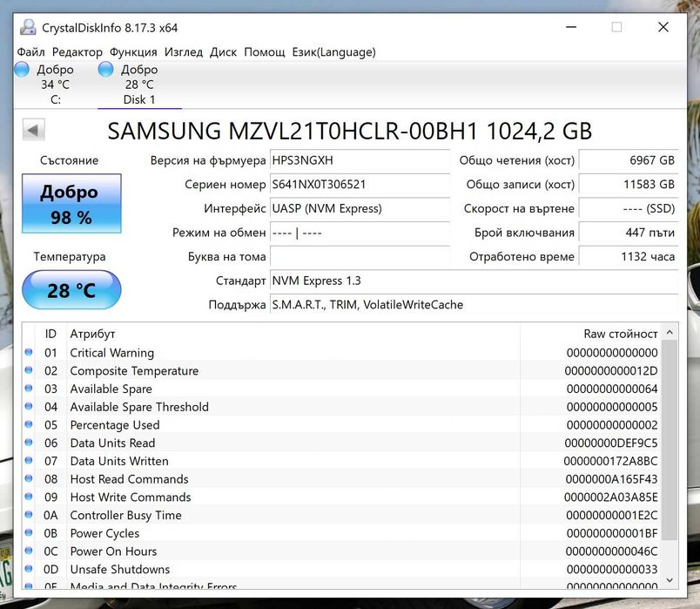The image size is (700, 609).
Task: Open the Помощ menu
Action: (x=265, y=51)
